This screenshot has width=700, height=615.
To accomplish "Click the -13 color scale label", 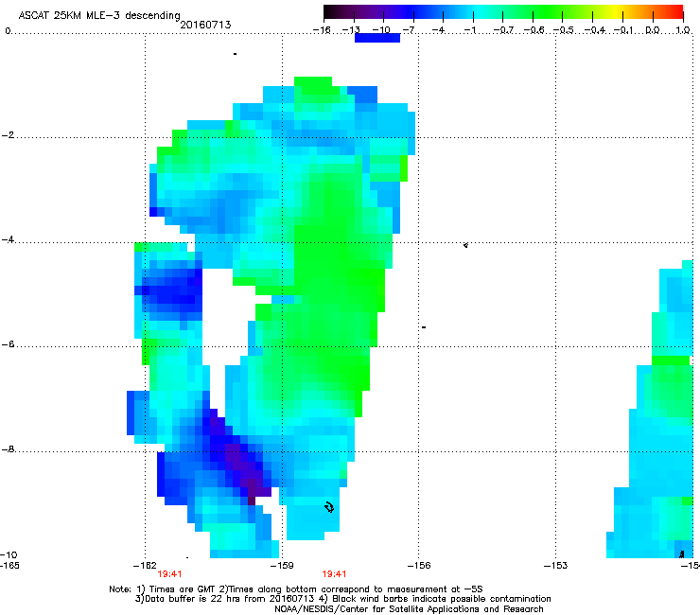I will point(351,30).
